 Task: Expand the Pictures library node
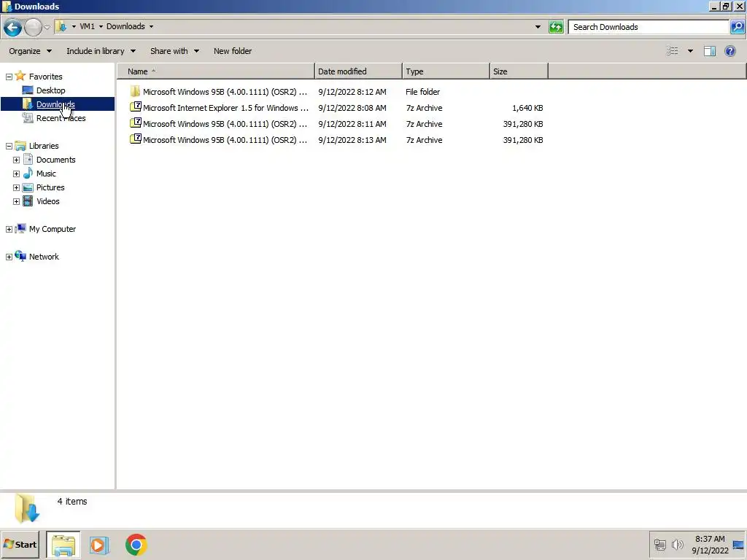click(x=16, y=187)
